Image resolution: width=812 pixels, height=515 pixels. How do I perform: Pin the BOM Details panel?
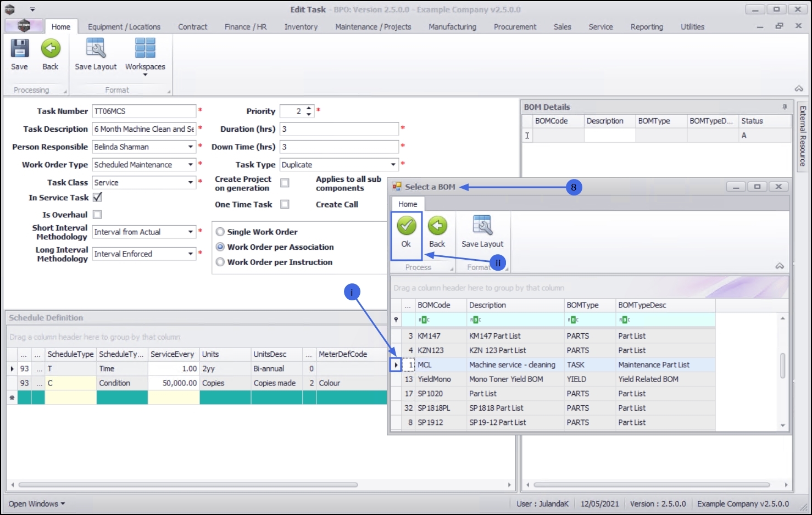coord(785,107)
